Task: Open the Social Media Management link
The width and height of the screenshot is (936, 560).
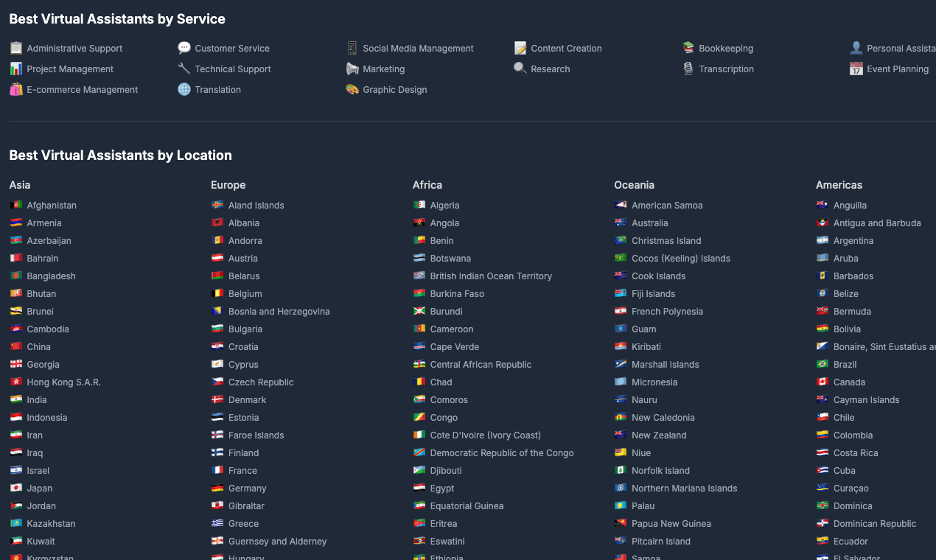Action: 418,49
